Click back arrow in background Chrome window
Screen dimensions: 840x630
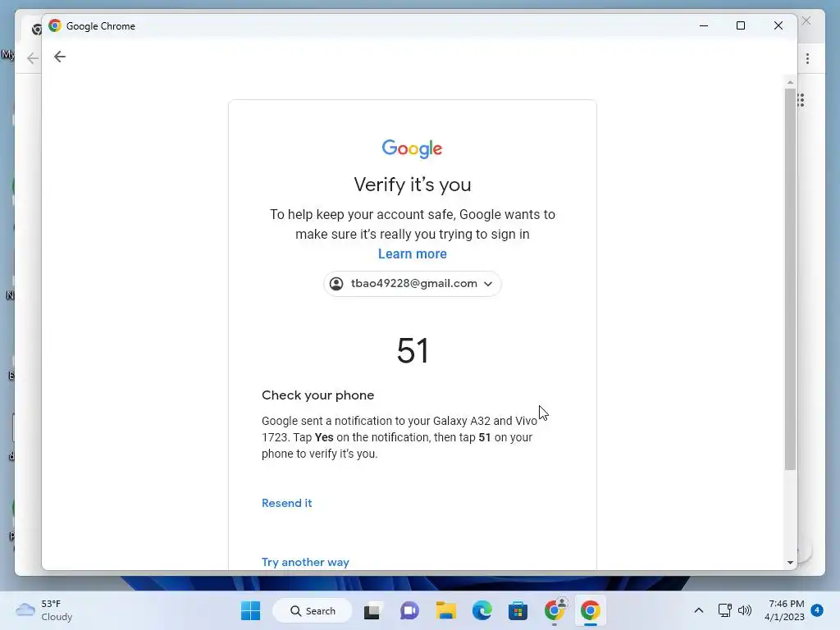click(x=33, y=58)
